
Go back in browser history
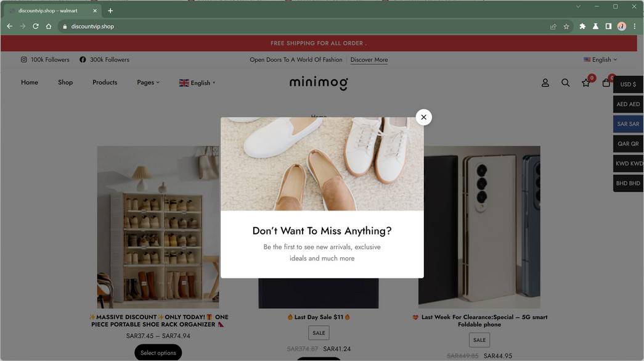click(9, 27)
